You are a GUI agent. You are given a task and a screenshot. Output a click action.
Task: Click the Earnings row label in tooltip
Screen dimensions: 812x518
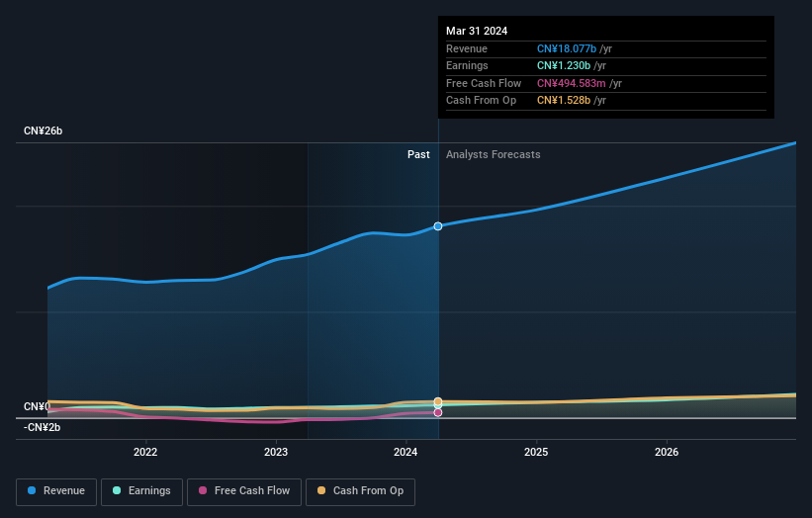click(x=467, y=65)
